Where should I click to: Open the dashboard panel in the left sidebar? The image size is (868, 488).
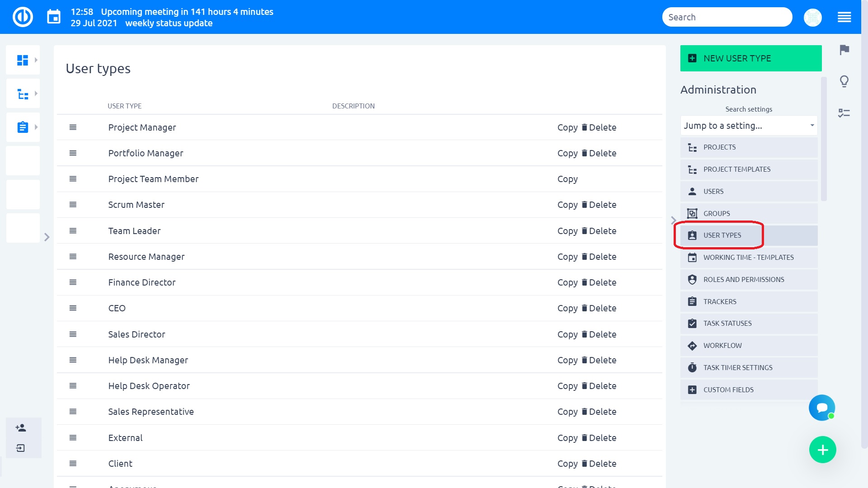click(22, 59)
